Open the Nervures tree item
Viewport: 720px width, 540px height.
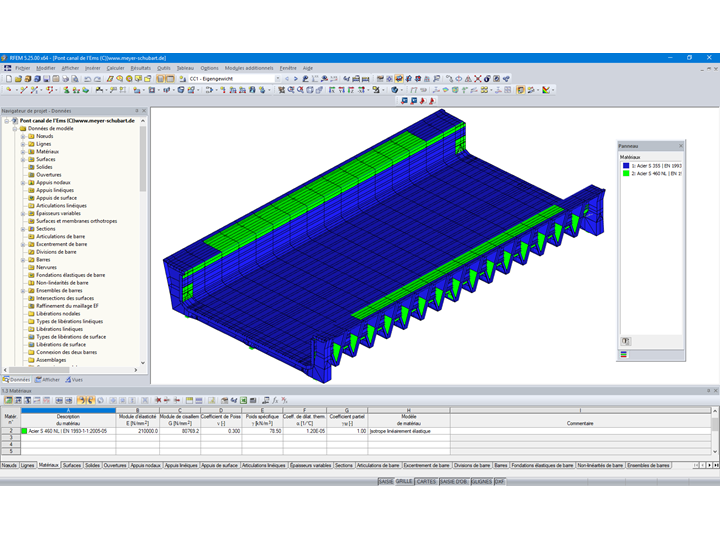[46, 267]
